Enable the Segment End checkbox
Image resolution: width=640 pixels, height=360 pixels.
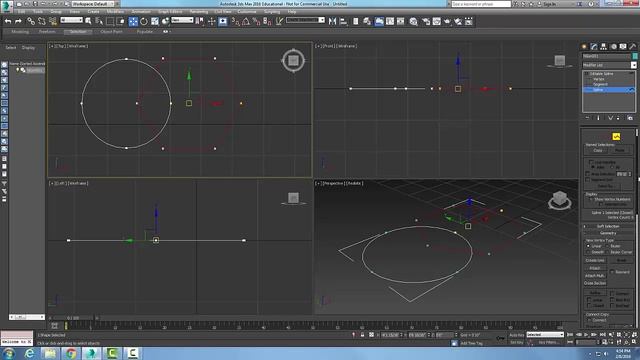pos(588,180)
